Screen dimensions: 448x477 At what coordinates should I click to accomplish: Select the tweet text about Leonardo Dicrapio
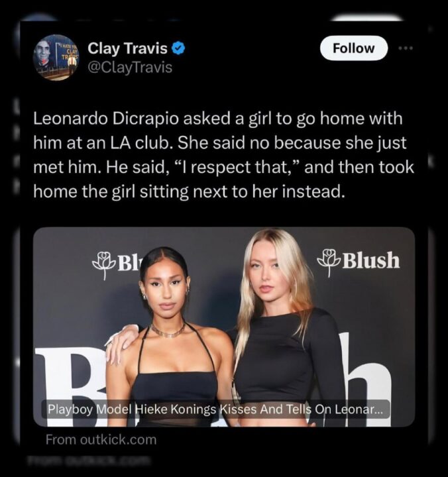coord(224,155)
